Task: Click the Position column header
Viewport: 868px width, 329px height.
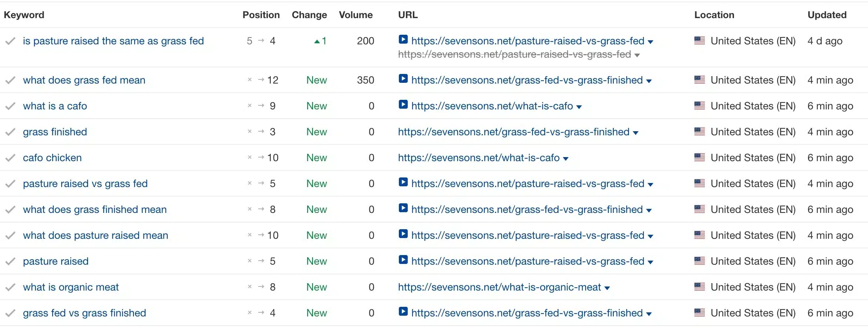Action: tap(261, 15)
